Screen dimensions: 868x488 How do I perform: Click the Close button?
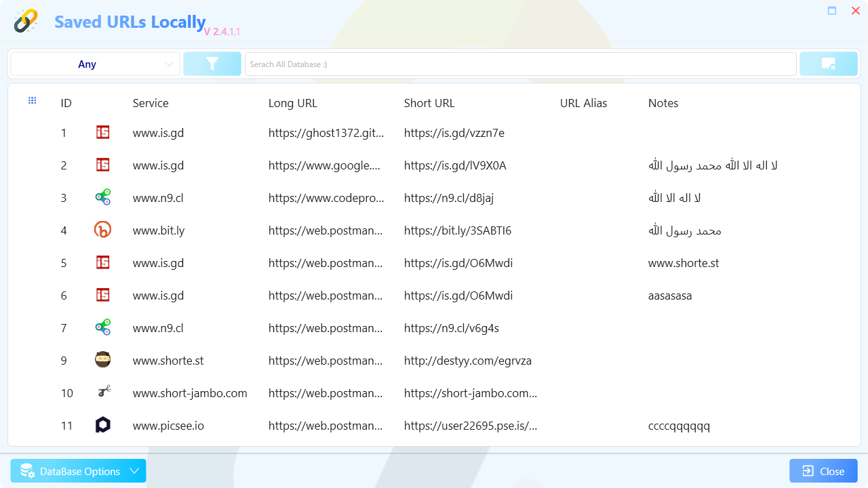click(823, 471)
